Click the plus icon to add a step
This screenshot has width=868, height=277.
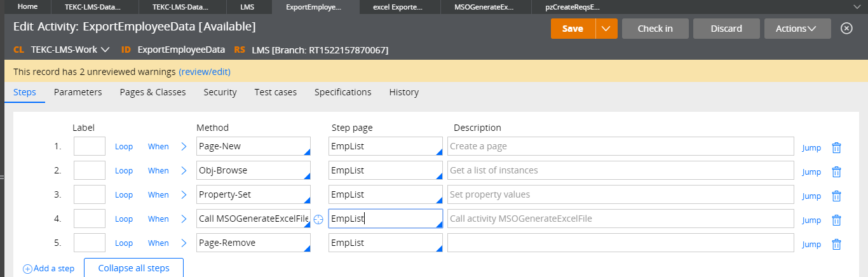click(x=27, y=269)
